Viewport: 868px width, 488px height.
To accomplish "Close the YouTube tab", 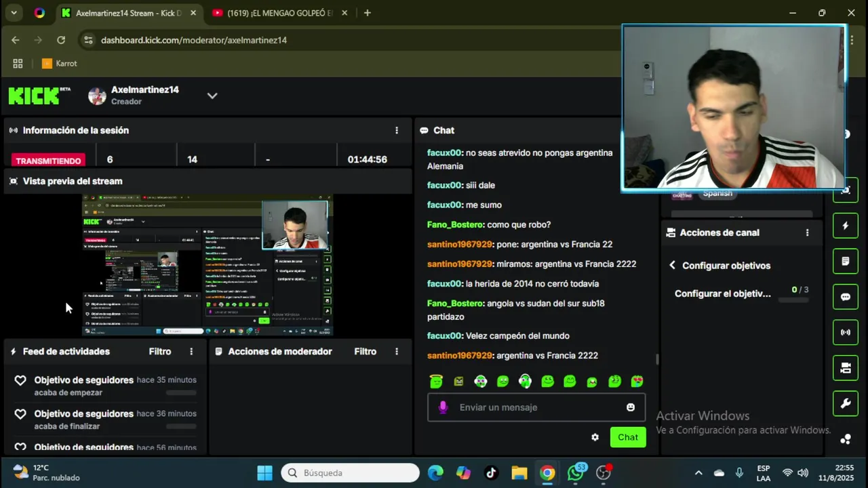I will tap(344, 13).
